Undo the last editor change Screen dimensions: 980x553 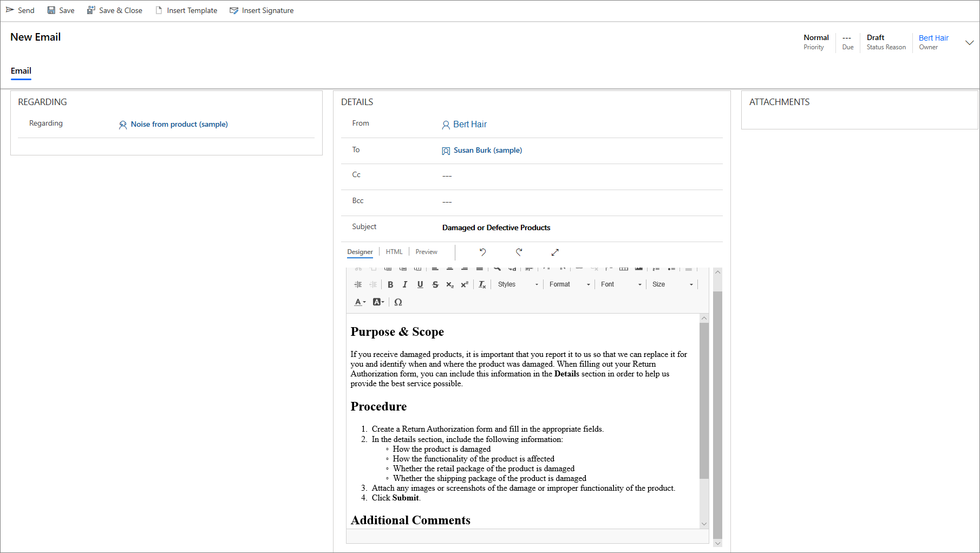point(482,252)
